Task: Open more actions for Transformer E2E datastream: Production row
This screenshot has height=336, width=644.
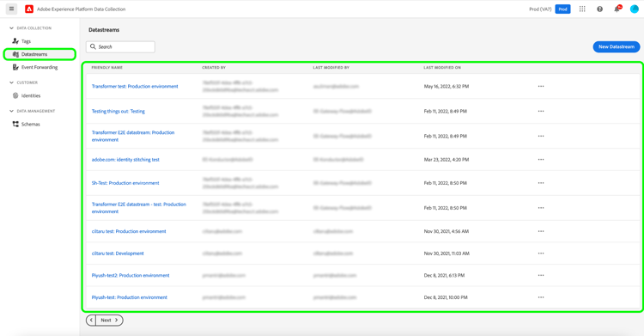Action: pos(541,136)
